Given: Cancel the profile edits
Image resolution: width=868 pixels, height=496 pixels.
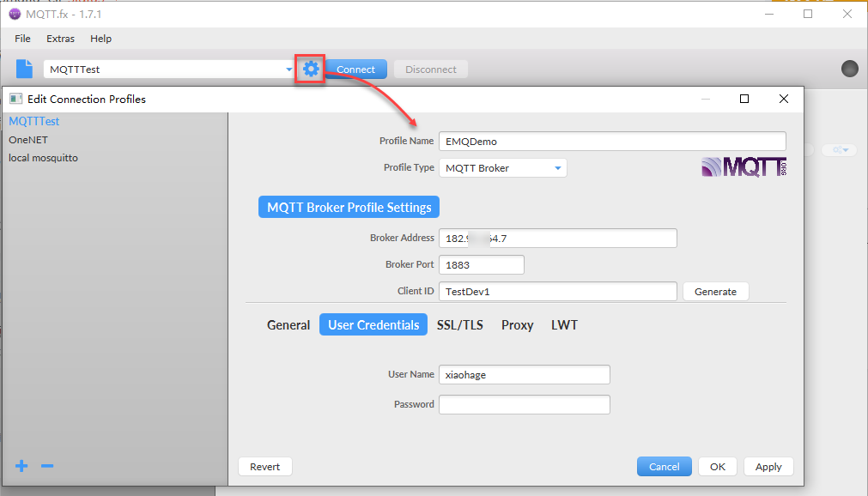Looking at the screenshot, I should 664,467.
